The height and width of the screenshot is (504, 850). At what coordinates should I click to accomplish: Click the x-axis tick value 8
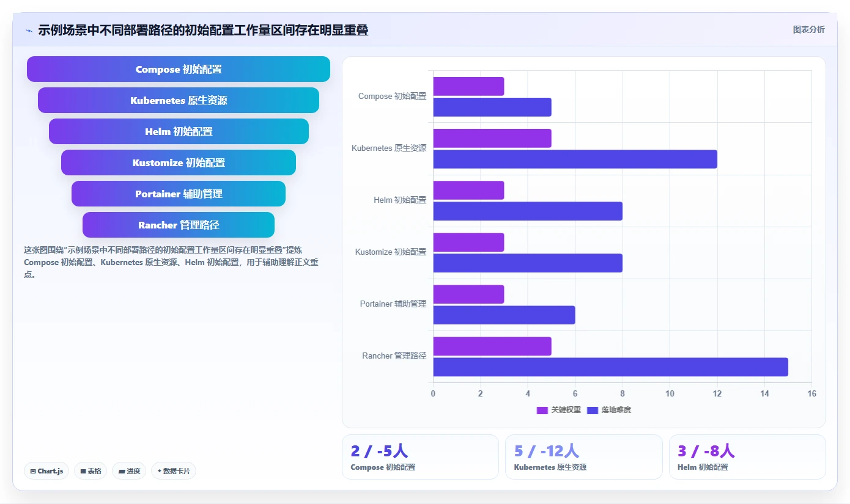(x=623, y=393)
